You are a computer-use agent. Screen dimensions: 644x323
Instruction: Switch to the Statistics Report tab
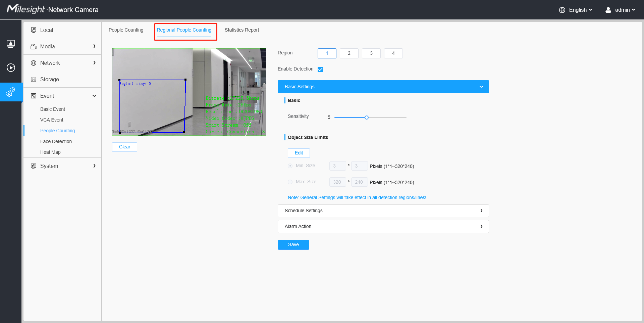coord(242,30)
